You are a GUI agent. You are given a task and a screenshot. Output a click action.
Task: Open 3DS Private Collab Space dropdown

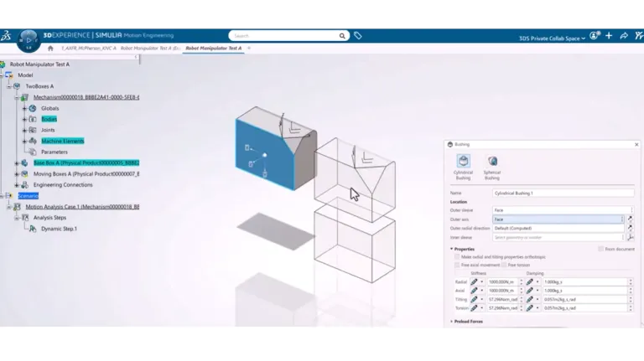click(552, 39)
